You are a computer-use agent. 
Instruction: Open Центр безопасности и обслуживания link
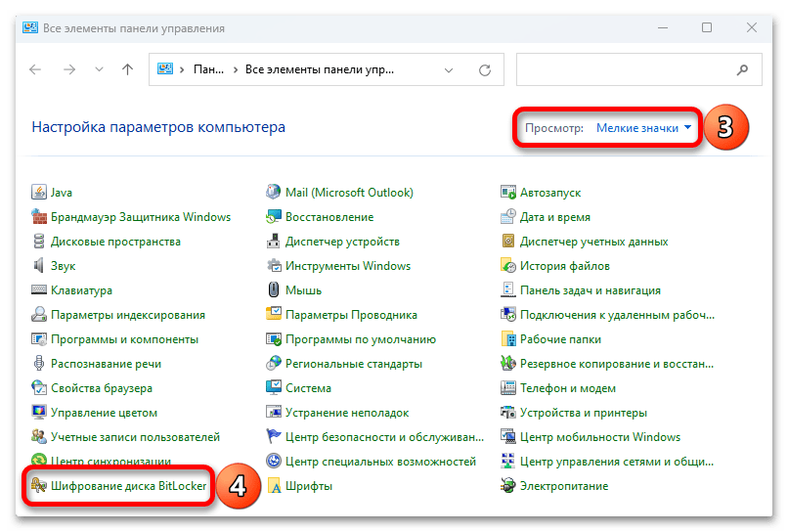click(384, 437)
